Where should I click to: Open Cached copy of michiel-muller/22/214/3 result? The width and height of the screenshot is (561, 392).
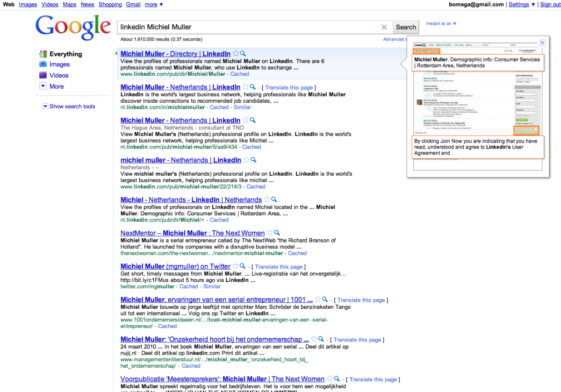pyautogui.click(x=256, y=186)
